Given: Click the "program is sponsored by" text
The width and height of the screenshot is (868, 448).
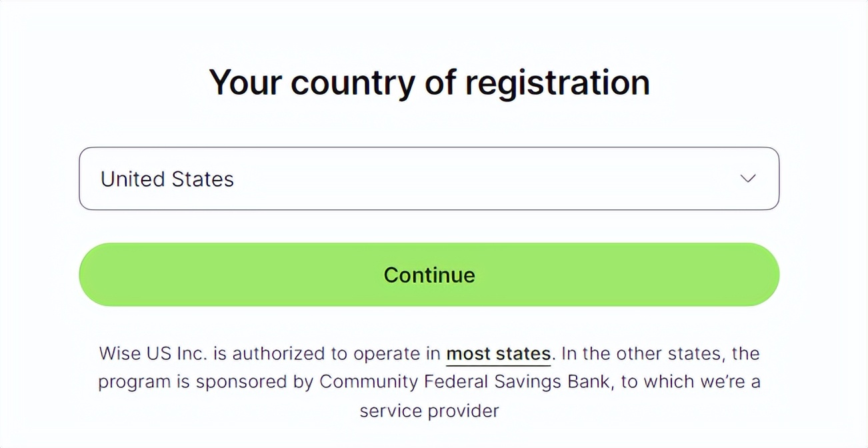Looking at the screenshot, I should point(206,382).
